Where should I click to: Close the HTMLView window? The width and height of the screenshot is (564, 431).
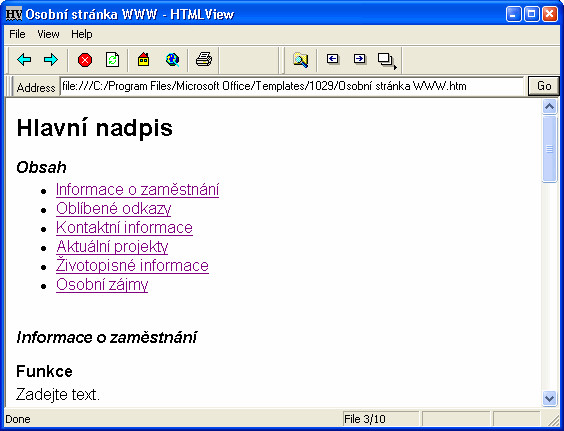[550, 14]
